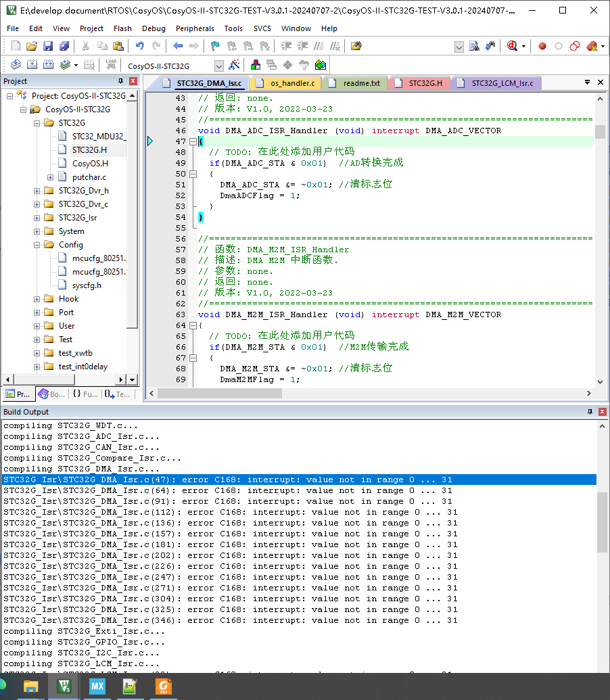Expand the putchar.c file node

coord(51,177)
